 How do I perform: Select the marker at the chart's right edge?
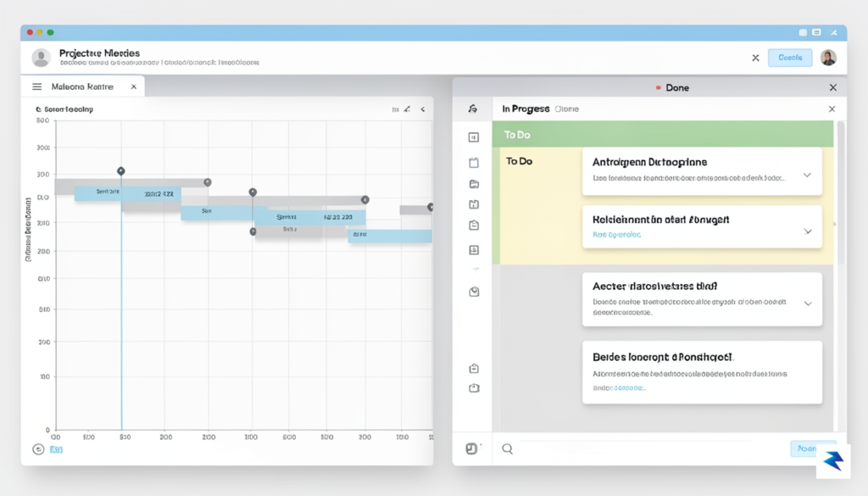(430, 207)
